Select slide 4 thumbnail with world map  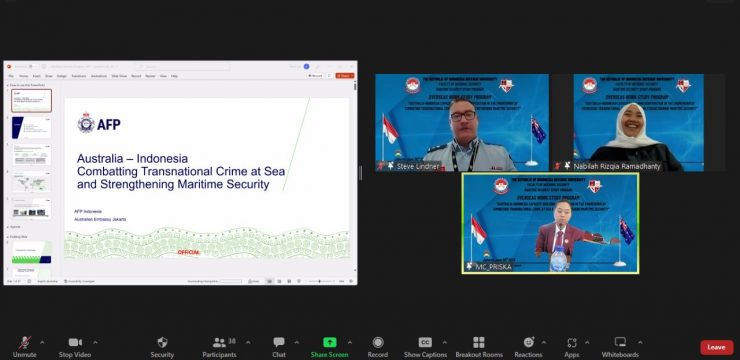coord(32,182)
